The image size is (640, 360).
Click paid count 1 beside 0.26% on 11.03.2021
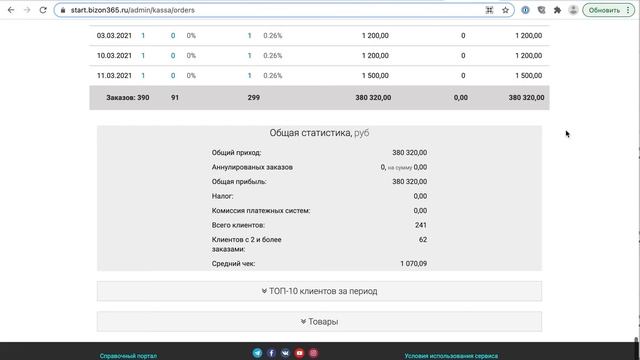[249, 76]
